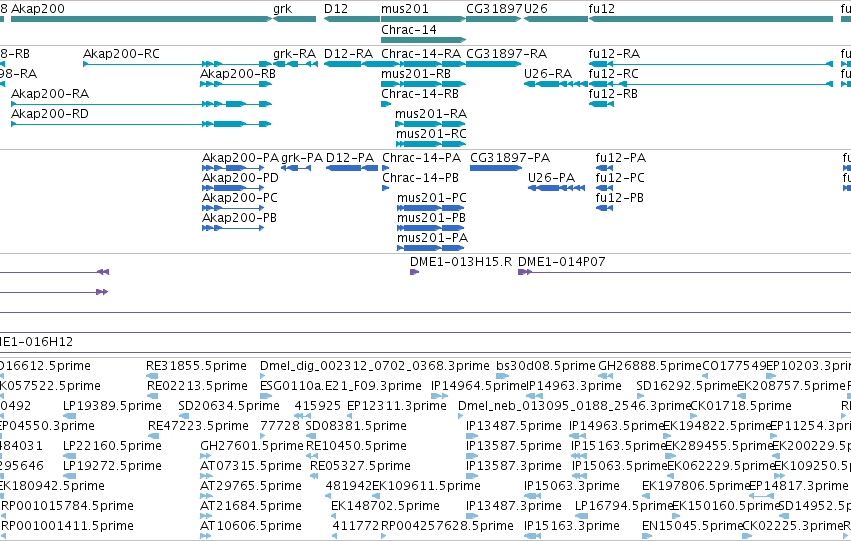The width and height of the screenshot is (851, 541).
Task: Click the RP001015784.5prime EST label
Action: click(x=67, y=506)
